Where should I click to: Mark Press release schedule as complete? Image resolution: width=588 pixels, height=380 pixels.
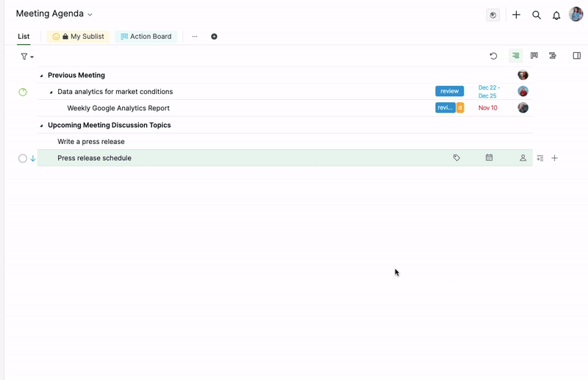click(23, 158)
